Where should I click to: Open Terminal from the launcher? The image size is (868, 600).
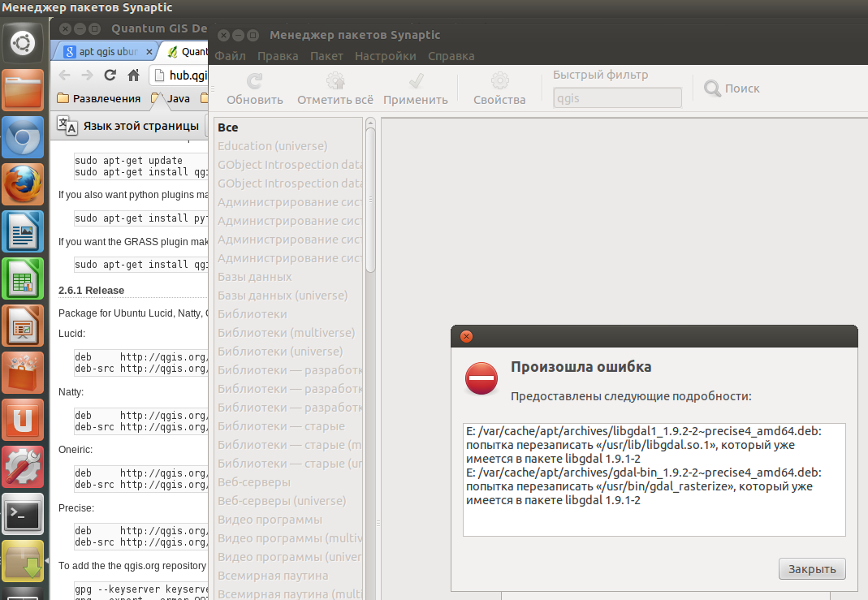(x=23, y=514)
